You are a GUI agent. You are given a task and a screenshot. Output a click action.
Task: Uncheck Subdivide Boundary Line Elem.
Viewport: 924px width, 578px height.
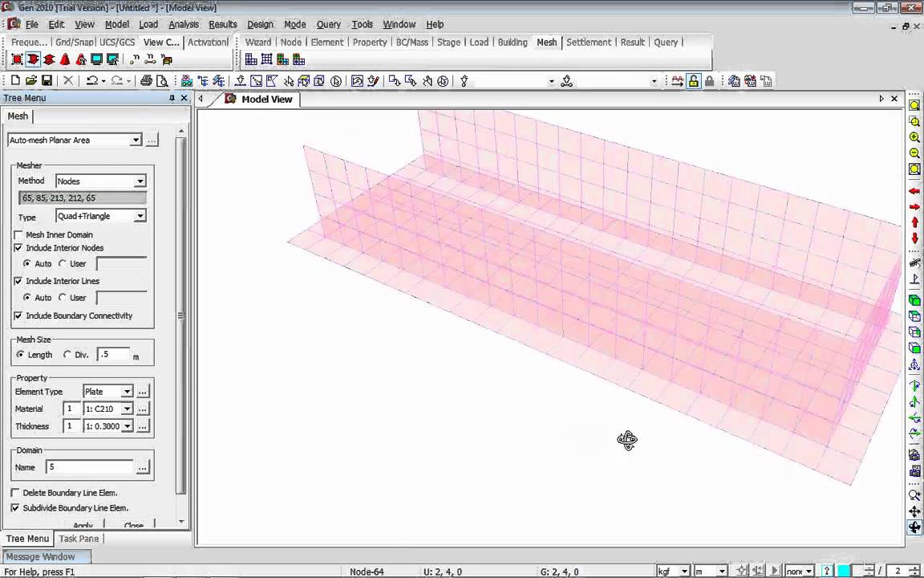point(15,508)
